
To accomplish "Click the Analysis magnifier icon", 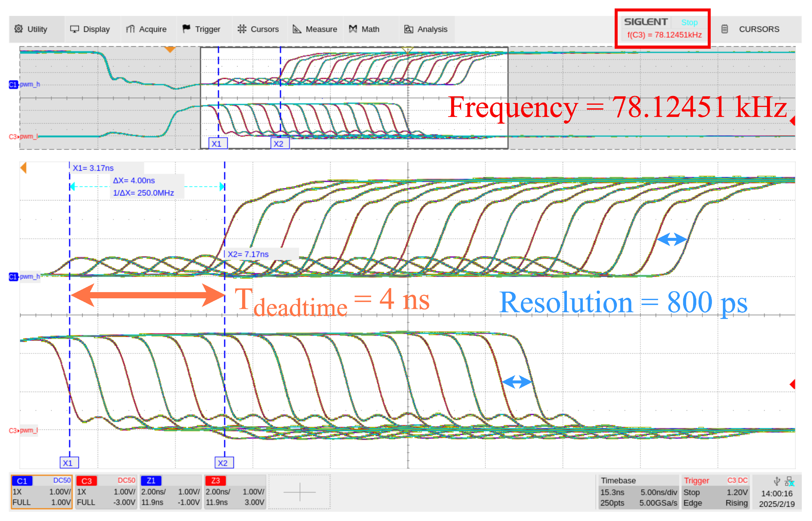I will (408, 29).
